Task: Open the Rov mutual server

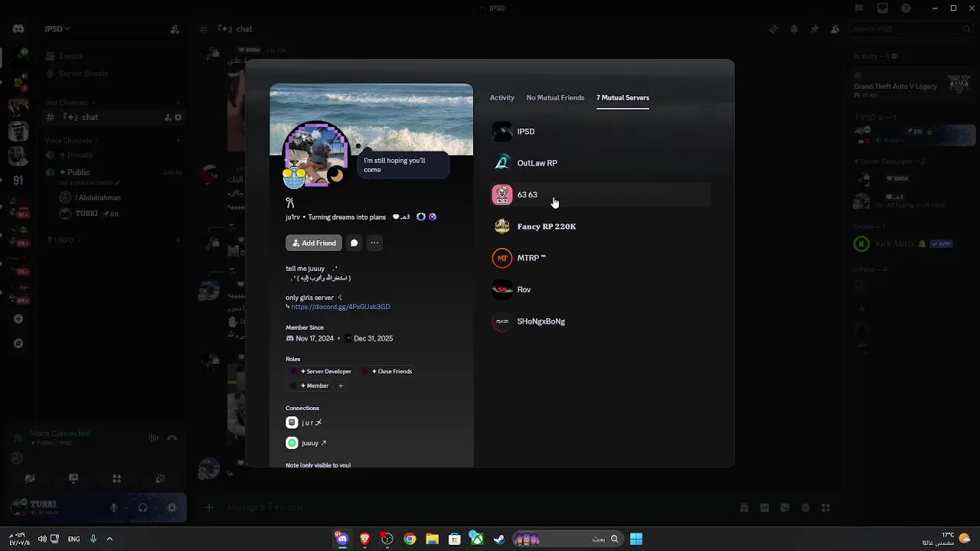Action: (600, 289)
